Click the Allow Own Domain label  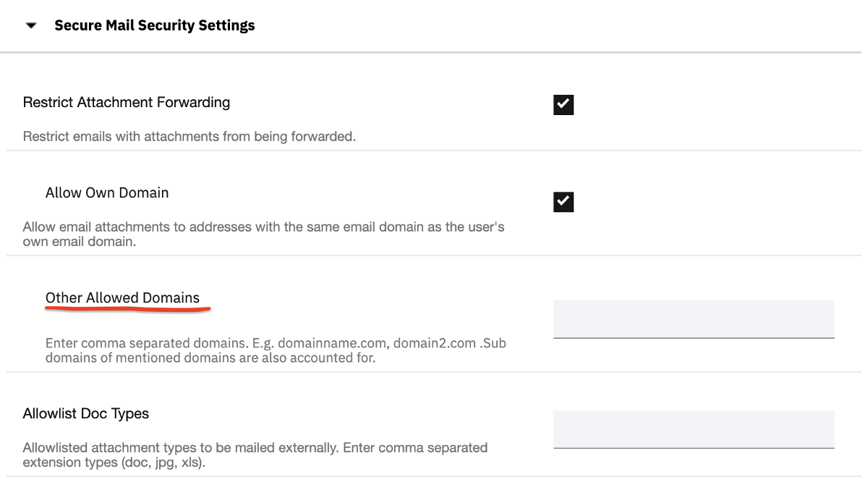click(107, 193)
